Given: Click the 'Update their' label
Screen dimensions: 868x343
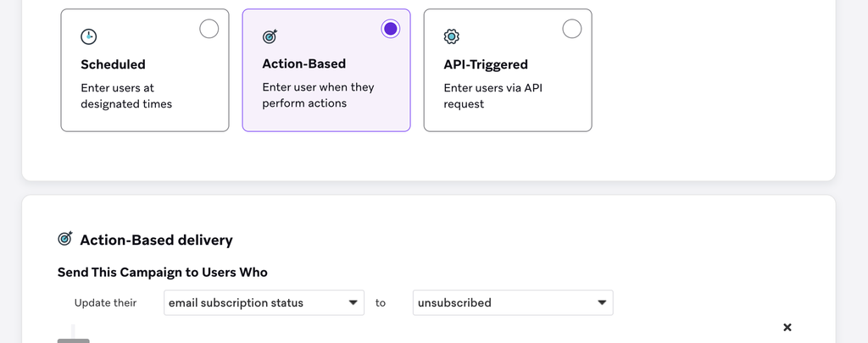Looking at the screenshot, I should 105,302.
